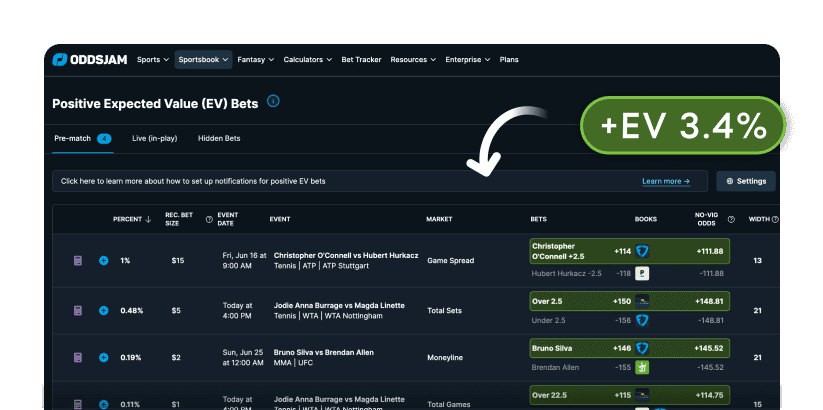Click the $15 recommended bet size
823x410 pixels.
(178, 260)
